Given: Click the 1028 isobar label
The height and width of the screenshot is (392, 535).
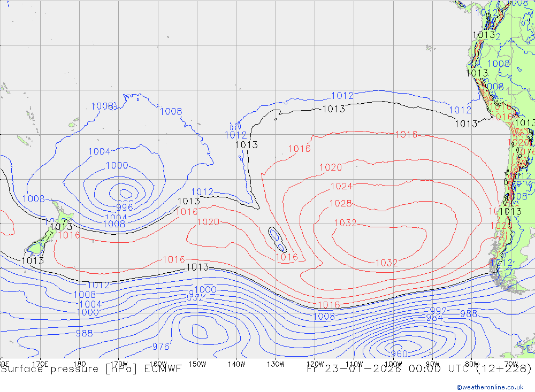Looking at the screenshot, I should [341, 204].
